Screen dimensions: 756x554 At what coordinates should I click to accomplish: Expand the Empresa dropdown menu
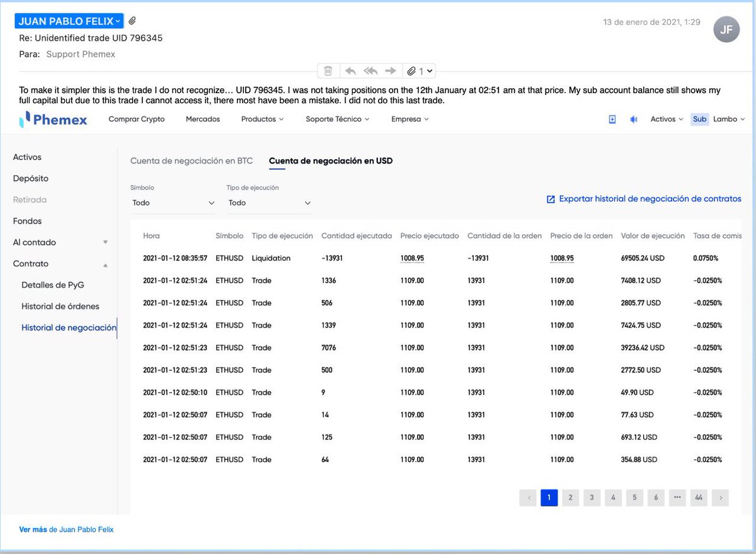tap(410, 119)
